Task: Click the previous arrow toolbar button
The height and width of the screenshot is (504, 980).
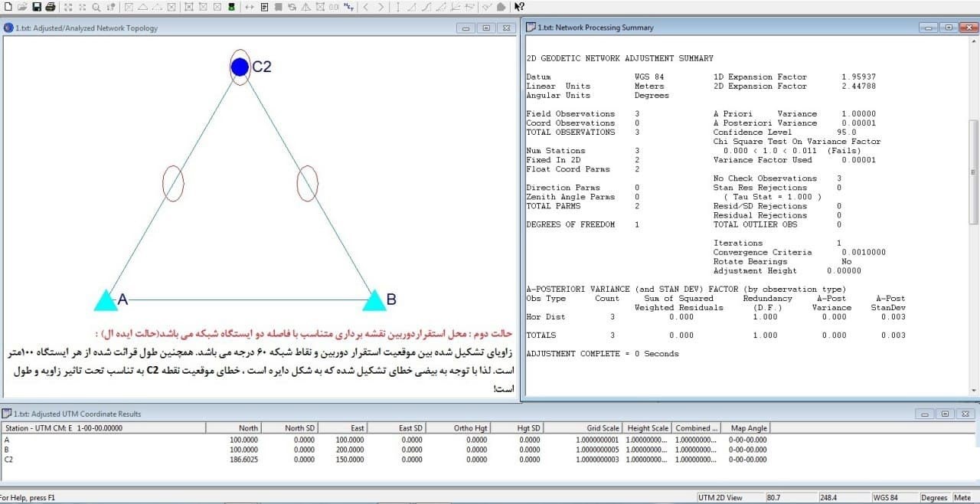Action: tap(366, 7)
